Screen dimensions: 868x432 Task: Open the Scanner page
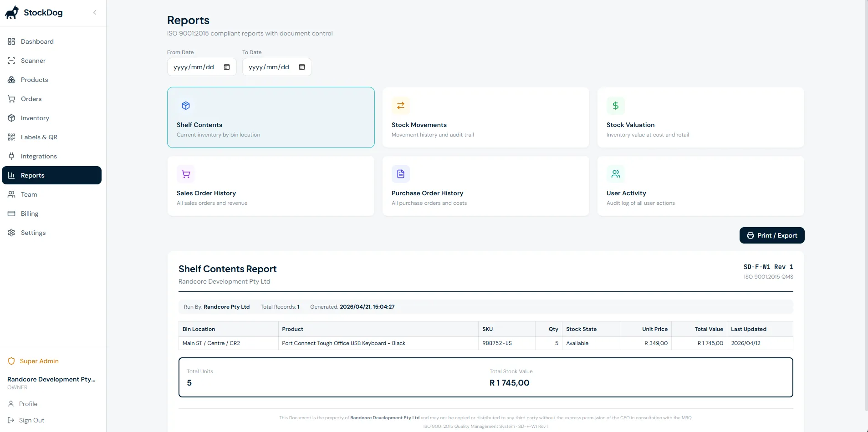click(51, 61)
